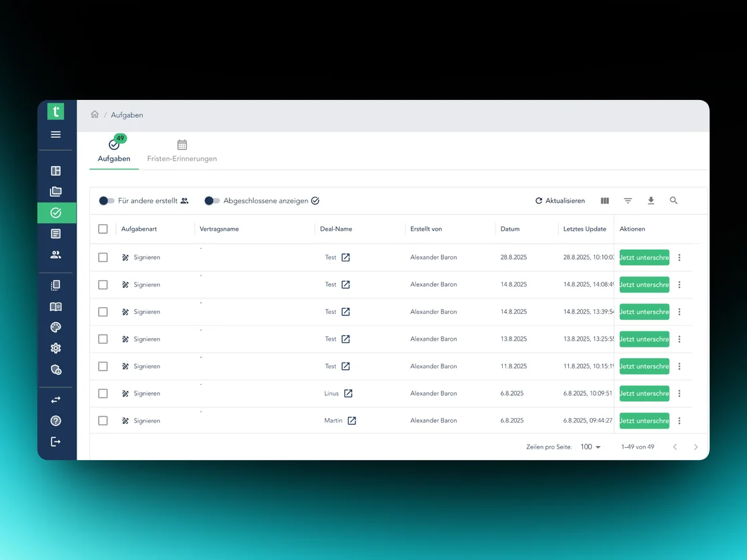Open the open-book sidebar icon
Viewport: 747px width, 560px height.
56,307
